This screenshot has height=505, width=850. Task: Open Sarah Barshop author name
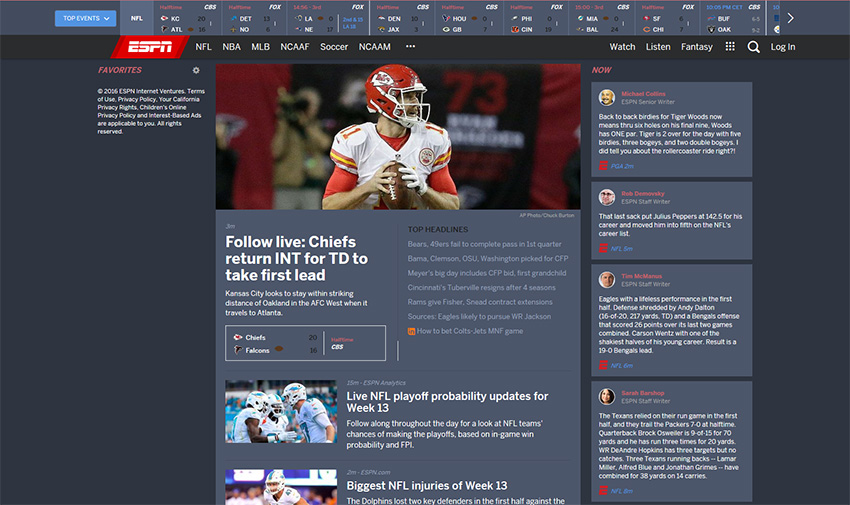click(642, 393)
